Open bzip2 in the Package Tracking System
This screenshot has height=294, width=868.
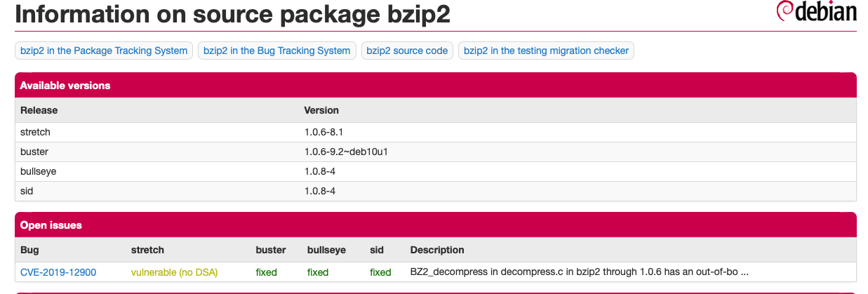pos(104,51)
